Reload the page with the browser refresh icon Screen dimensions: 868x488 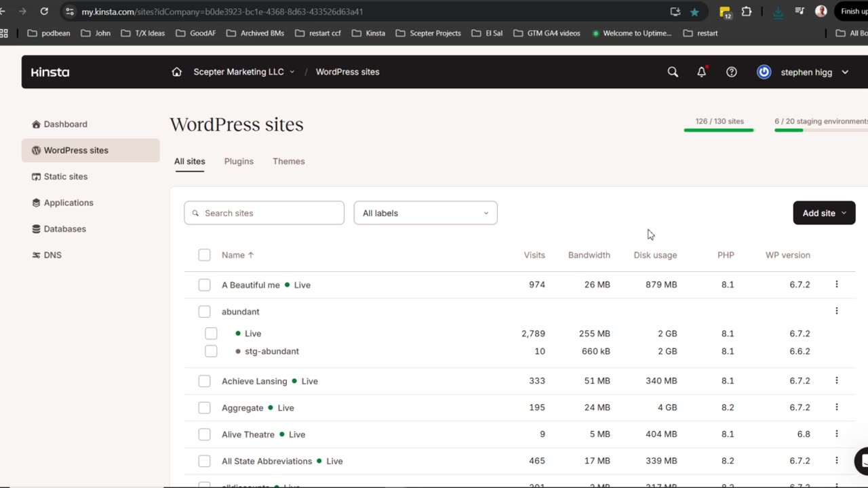pos(44,12)
